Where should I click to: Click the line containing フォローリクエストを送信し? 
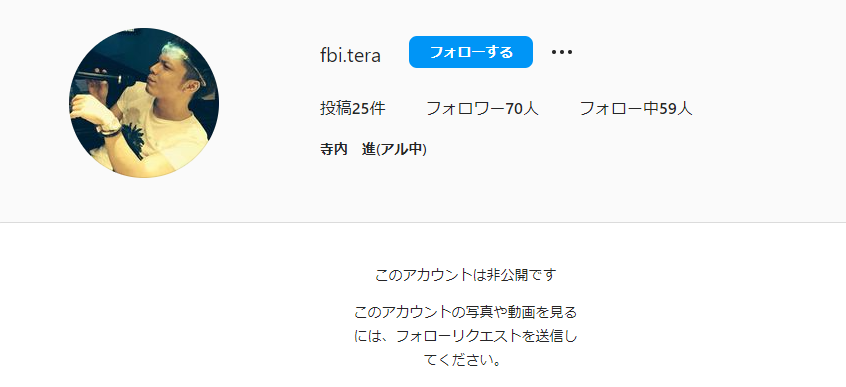coord(465,336)
